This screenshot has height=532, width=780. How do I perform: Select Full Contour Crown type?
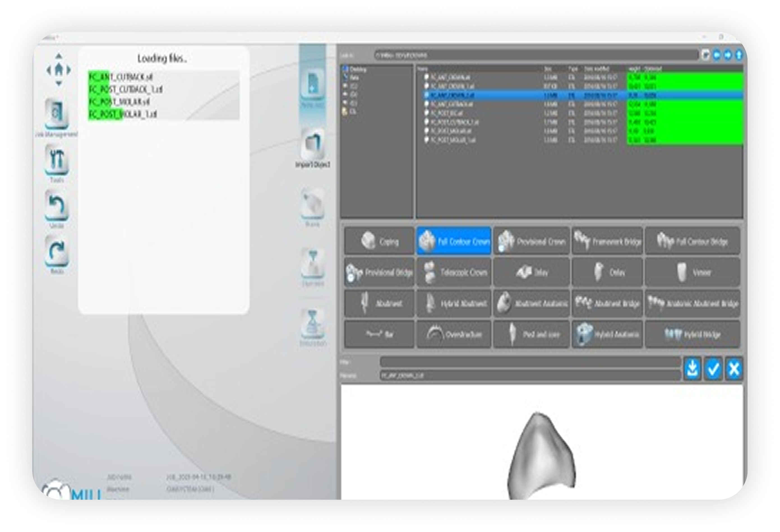pos(454,241)
